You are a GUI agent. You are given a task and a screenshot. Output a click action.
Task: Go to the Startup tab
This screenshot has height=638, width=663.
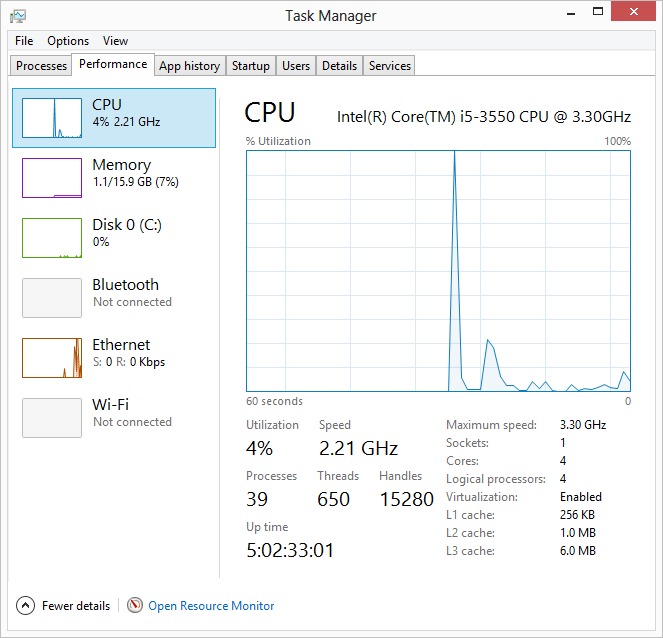(250, 66)
